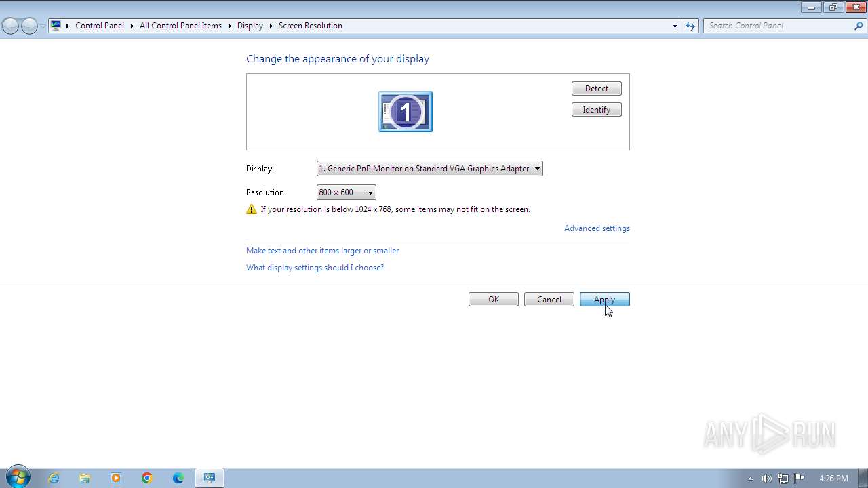Click the Refresh button in address bar

(690, 26)
